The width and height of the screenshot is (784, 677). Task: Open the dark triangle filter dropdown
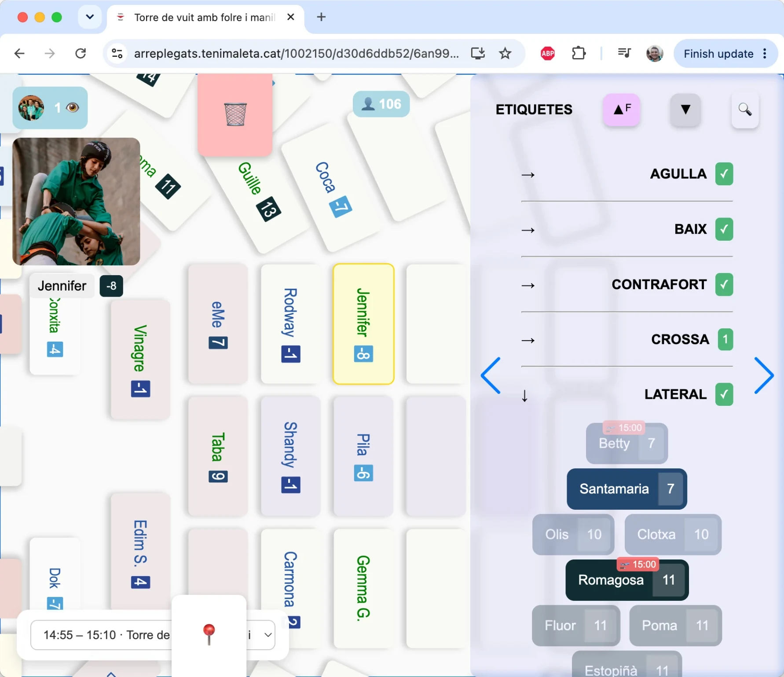coord(685,110)
